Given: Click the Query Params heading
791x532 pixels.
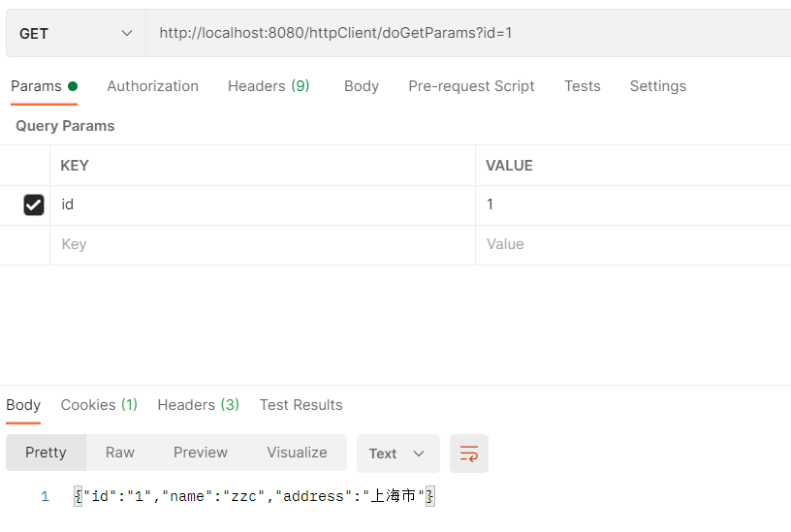Looking at the screenshot, I should pos(65,126).
